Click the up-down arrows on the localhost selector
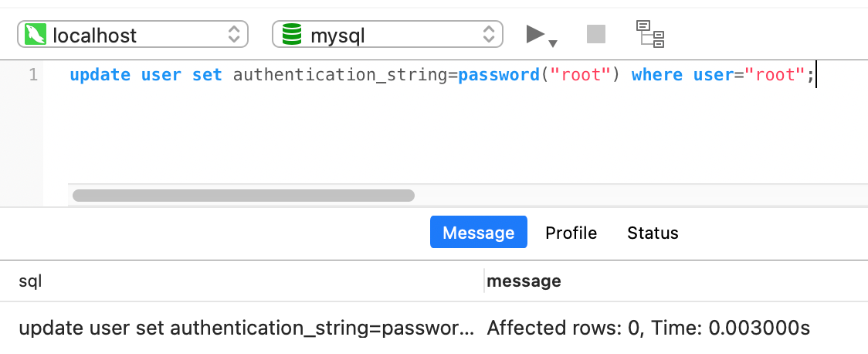This screenshot has height=354, width=868. [x=234, y=34]
